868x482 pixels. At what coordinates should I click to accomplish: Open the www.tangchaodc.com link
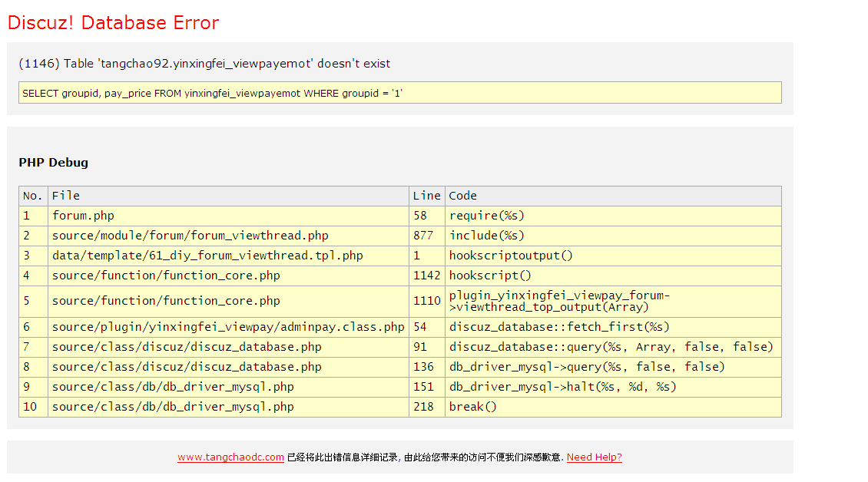[x=230, y=457]
